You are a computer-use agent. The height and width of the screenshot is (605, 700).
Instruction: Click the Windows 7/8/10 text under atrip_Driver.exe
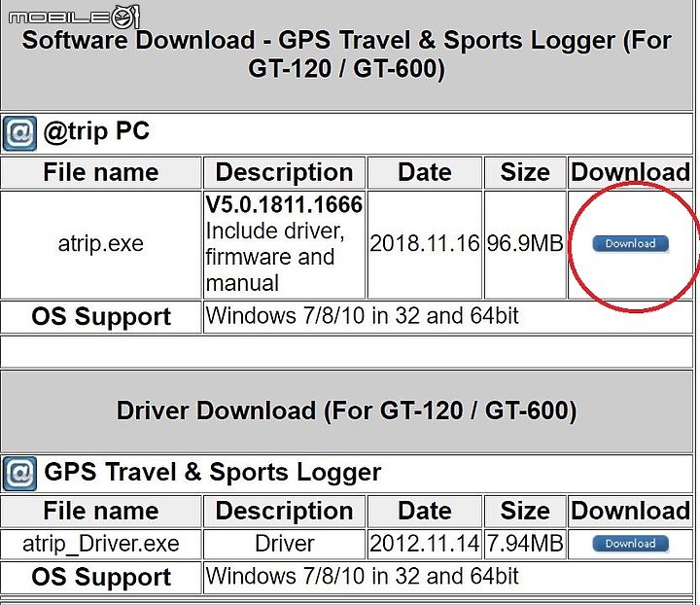(x=362, y=577)
